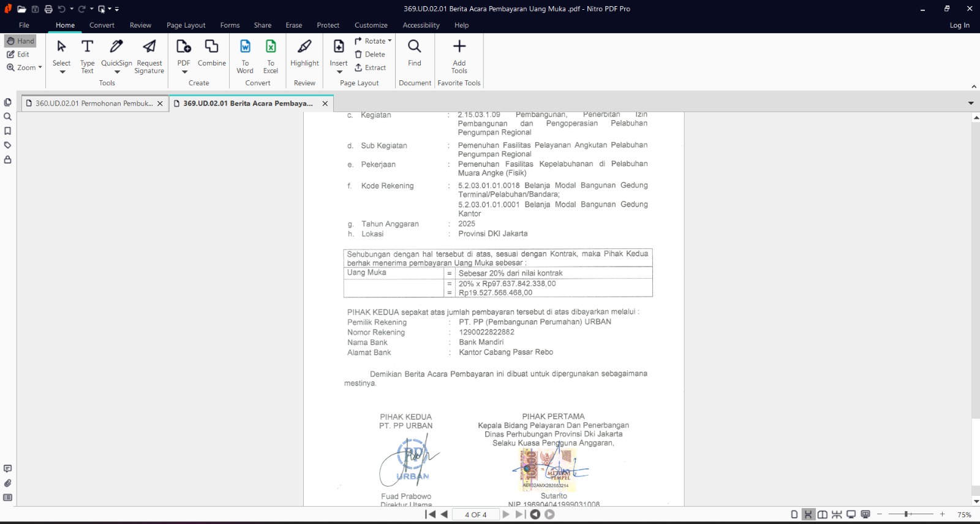Image resolution: width=980 pixels, height=524 pixels.
Task: Click the vertical scrollbar down arrow
Action: pyautogui.click(x=976, y=501)
